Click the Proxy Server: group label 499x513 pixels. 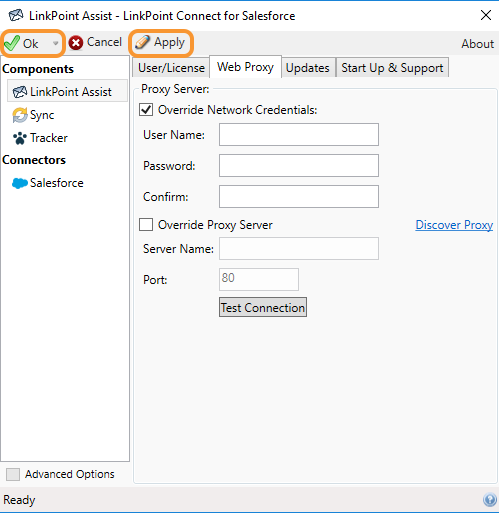pyautogui.click(x=175, y=89)
